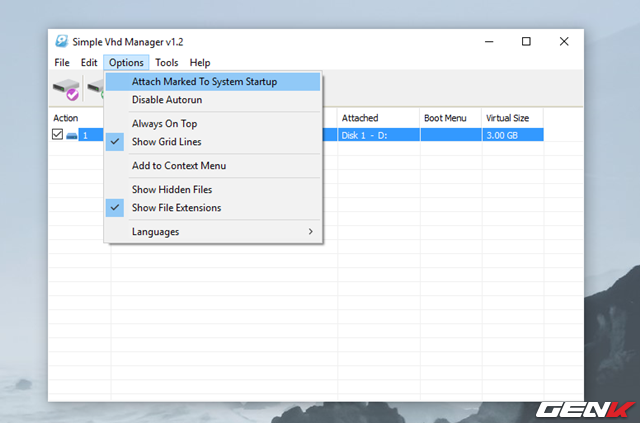This screenshot has width=640, height=423.
Task: Close the Simple Vhd Manager window
Action: 564,42
